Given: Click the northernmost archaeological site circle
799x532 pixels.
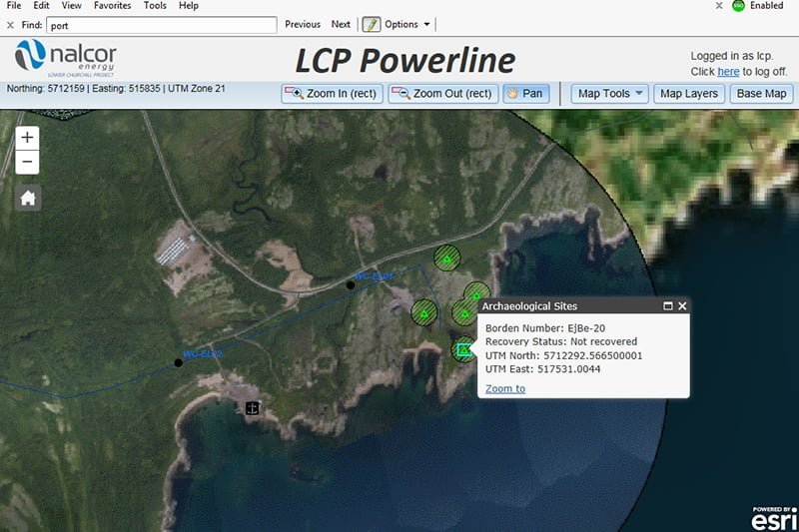Looking at the screenshot, I should [x=446, y=259].
